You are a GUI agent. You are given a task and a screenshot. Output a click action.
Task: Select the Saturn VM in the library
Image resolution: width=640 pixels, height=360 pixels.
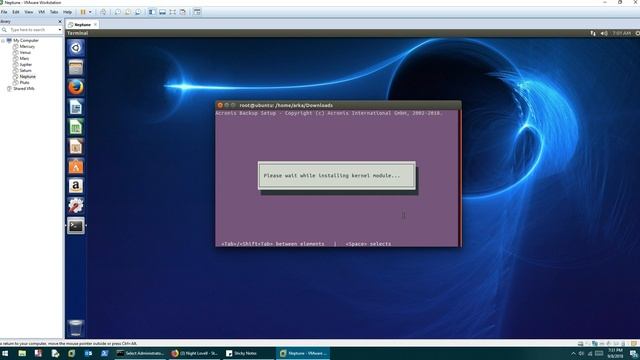click(25, 70)
